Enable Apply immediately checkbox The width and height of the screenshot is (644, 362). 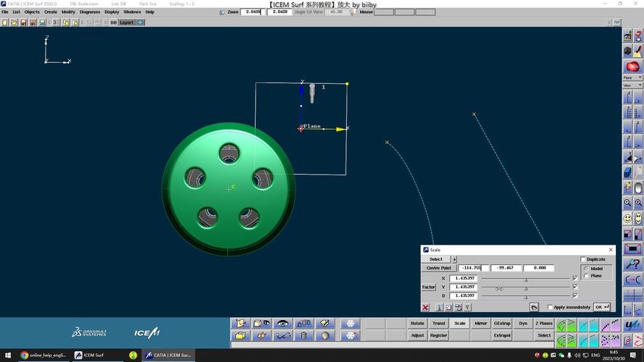[x=550, y=307]
